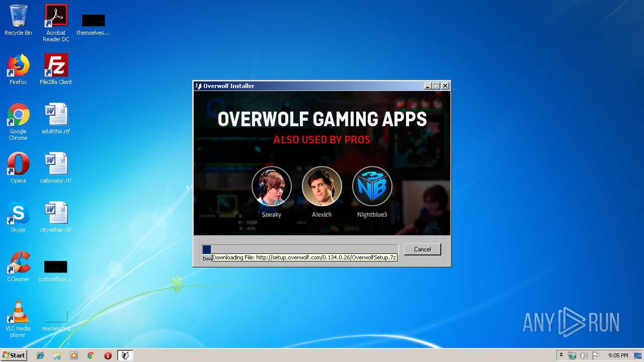This screenshot has height=362, width=644.
Task: Open the Start menu
Action: click(14, 355)
